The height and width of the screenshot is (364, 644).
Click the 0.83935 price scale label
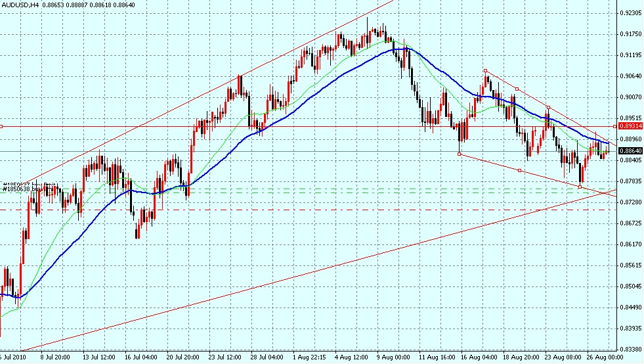click(x=630, y=329)
